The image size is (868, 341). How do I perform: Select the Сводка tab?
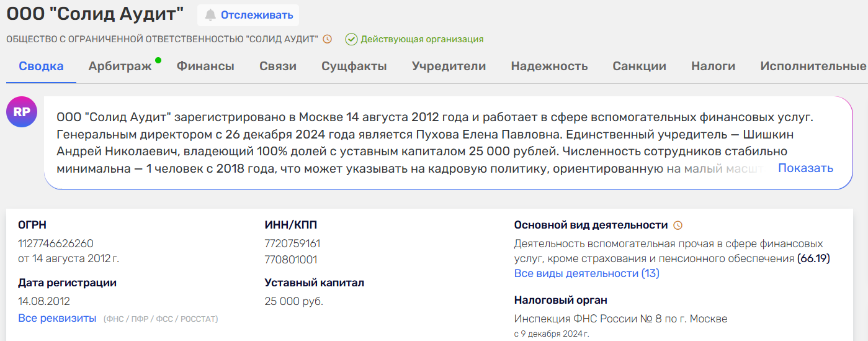41,66
